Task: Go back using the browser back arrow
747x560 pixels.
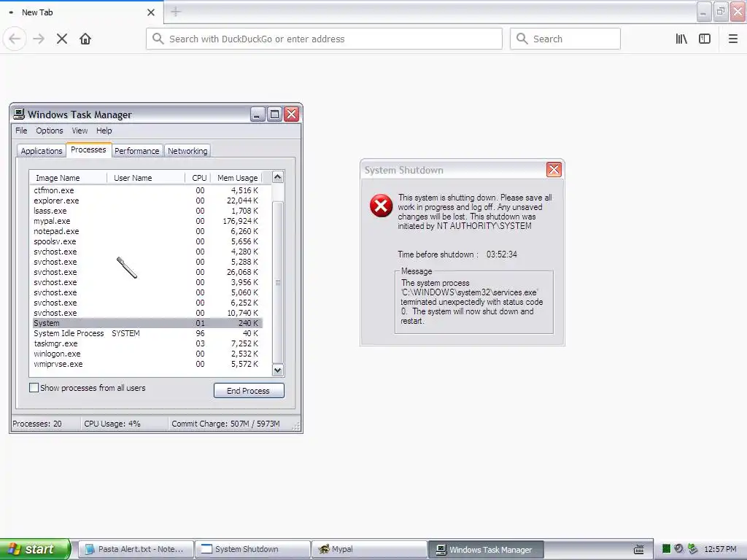Action: (x=15, y=39)
